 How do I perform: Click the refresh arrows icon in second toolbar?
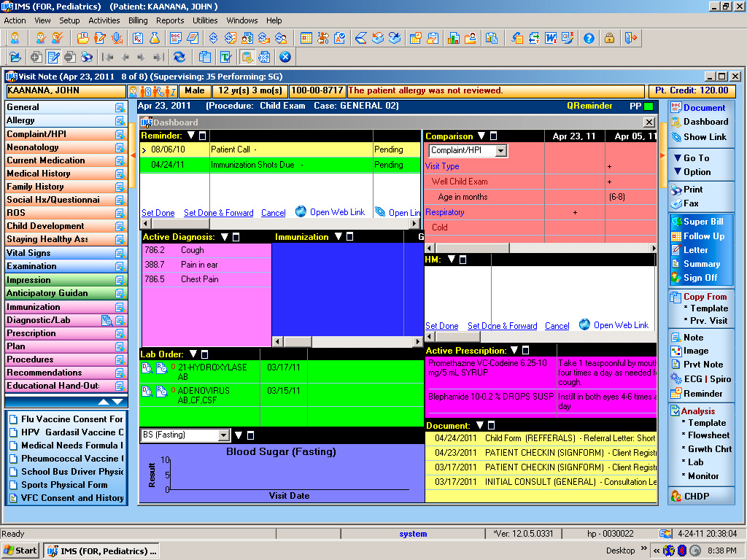(x=179, y=57)
